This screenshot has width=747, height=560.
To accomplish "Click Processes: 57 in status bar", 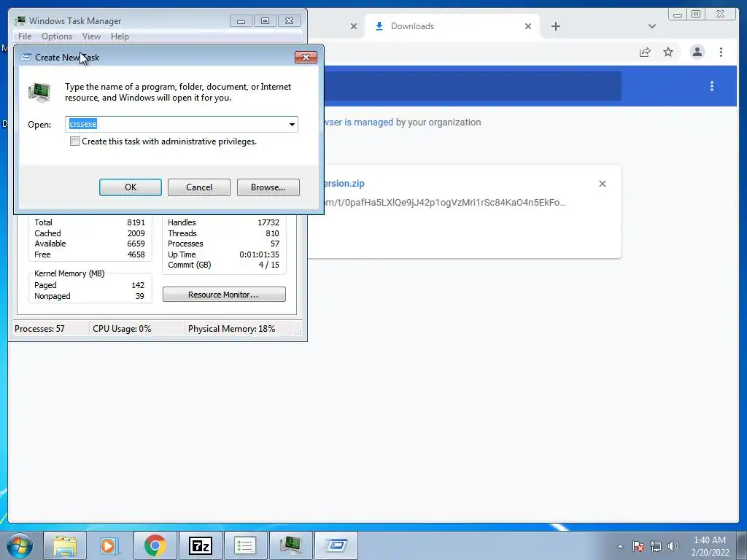I will pos(39,329).
